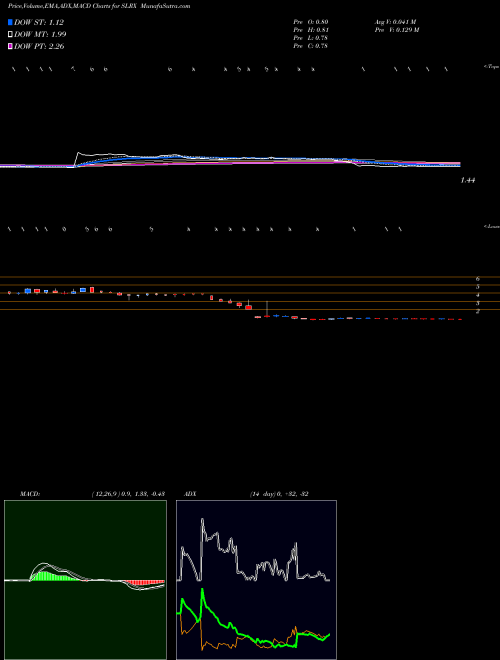Click the 'MACD:' panel heading
Viewport: 500px width, 660px height.
[x=29, y=494]
